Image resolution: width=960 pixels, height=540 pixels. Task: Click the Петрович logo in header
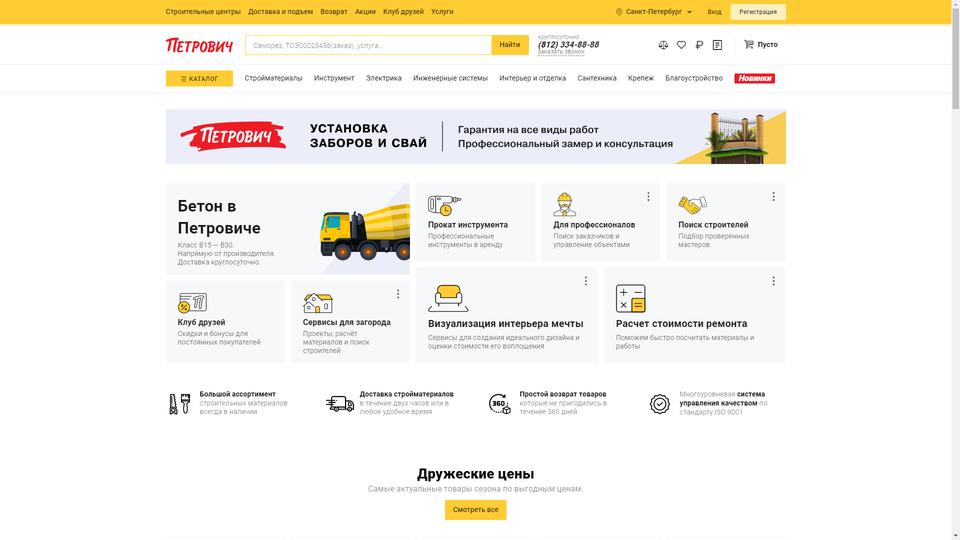pos(200,45)
